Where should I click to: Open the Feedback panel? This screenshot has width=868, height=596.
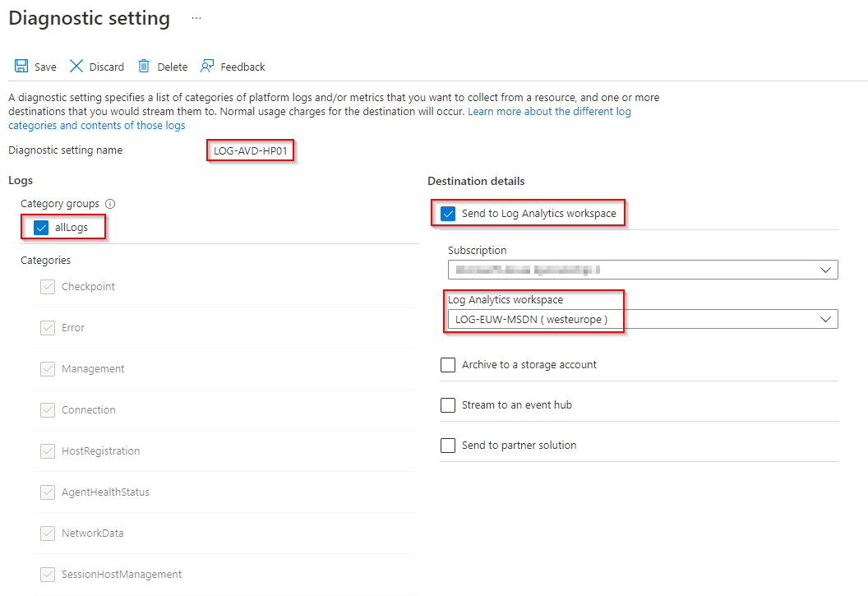click(233, 66)
